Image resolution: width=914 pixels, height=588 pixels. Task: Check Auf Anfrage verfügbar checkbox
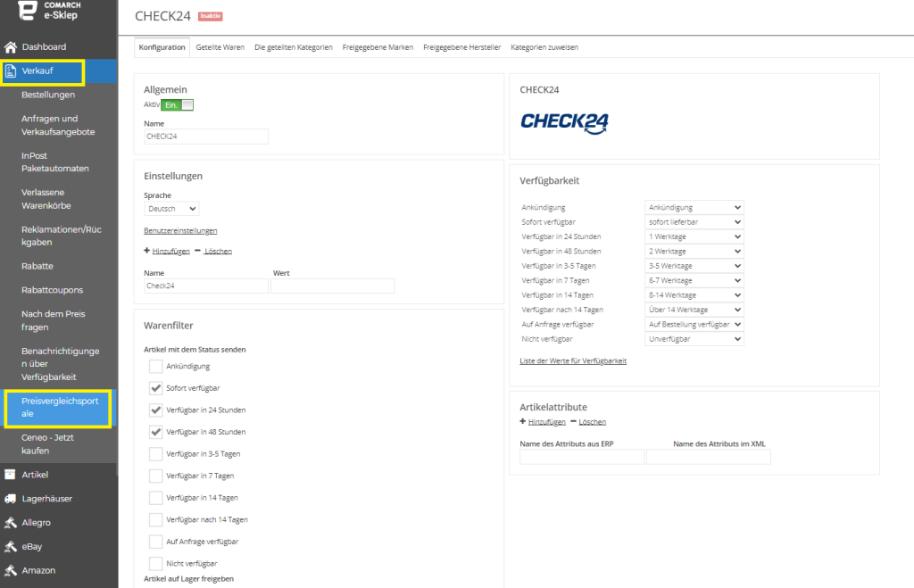point(155,542)
